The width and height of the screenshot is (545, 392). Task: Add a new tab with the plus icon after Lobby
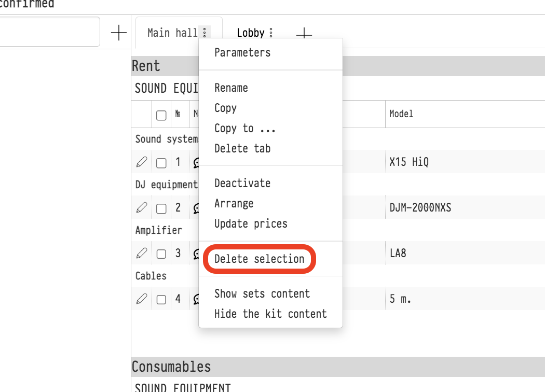coord(304,34)
